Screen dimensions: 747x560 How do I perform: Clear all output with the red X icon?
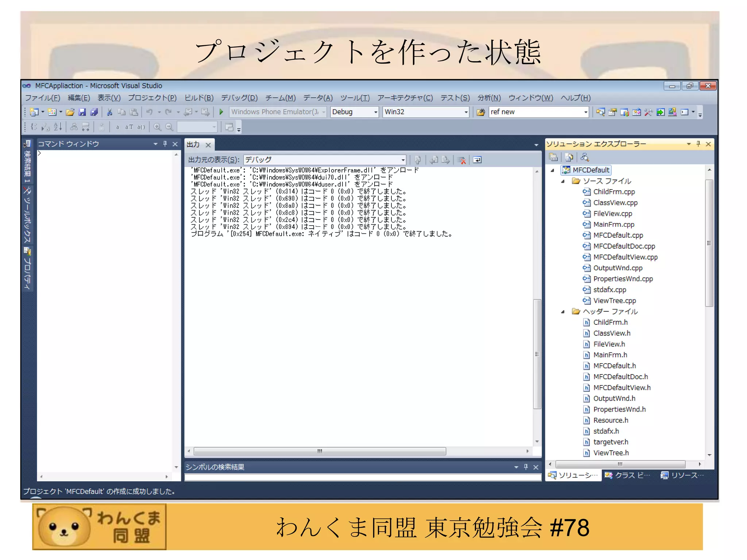(x=462, y=160)
